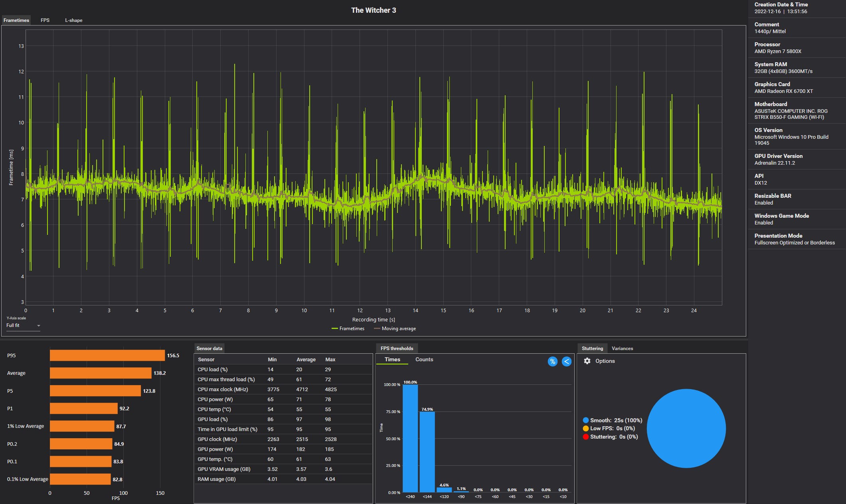Switch to the FPS chart tab
Screen dimensions: 846x504
45,20
